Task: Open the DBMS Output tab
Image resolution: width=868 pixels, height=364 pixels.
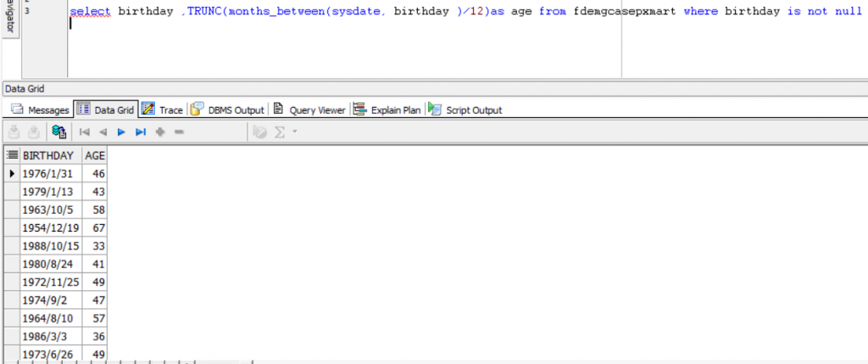Action: click(x=227, y=109)
